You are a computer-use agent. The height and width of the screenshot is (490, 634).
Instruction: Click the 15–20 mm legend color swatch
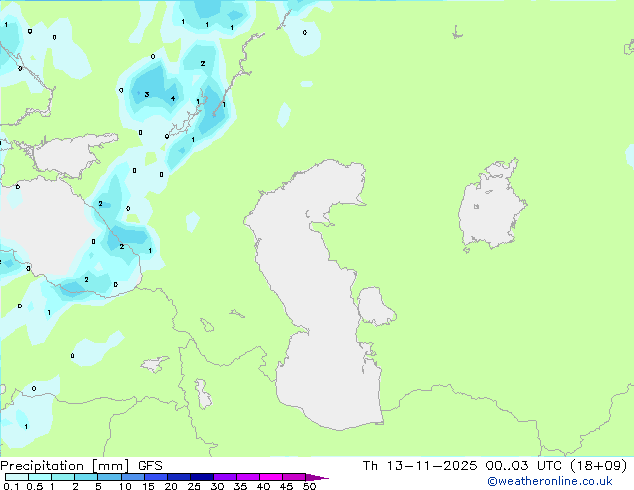coord(155,477)
